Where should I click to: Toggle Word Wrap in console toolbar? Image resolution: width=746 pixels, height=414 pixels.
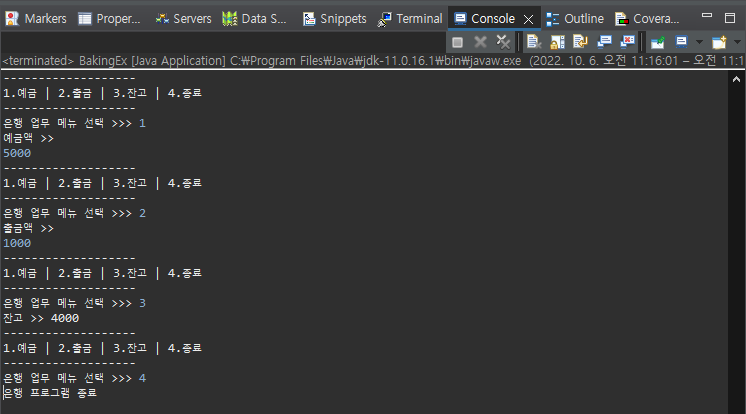coord(580,42)
